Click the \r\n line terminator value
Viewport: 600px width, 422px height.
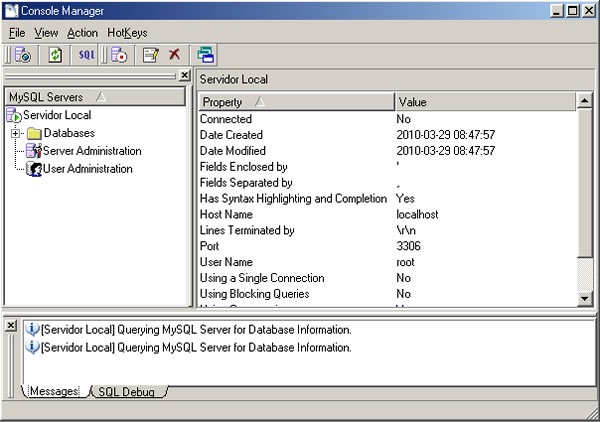pos(406,230)
